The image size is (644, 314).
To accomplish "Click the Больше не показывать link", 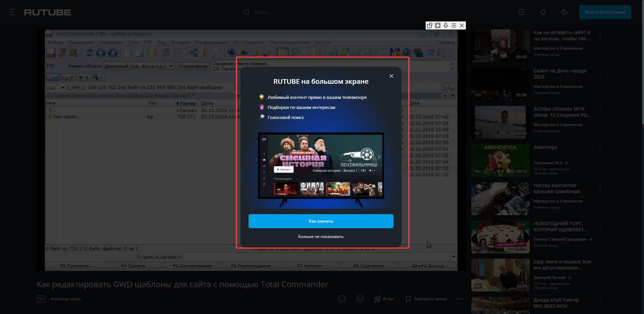I will click(321, 236).
